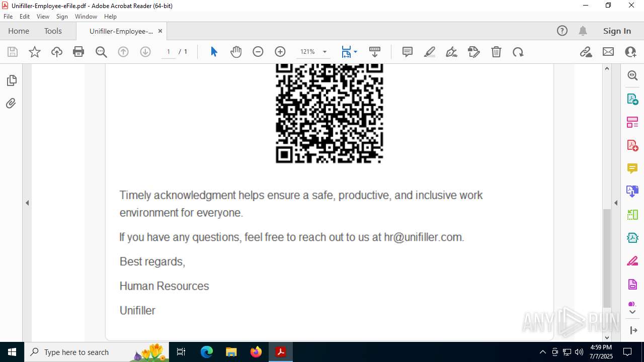Click the taskbar search box
644x362 pixels.
[97, 352]
